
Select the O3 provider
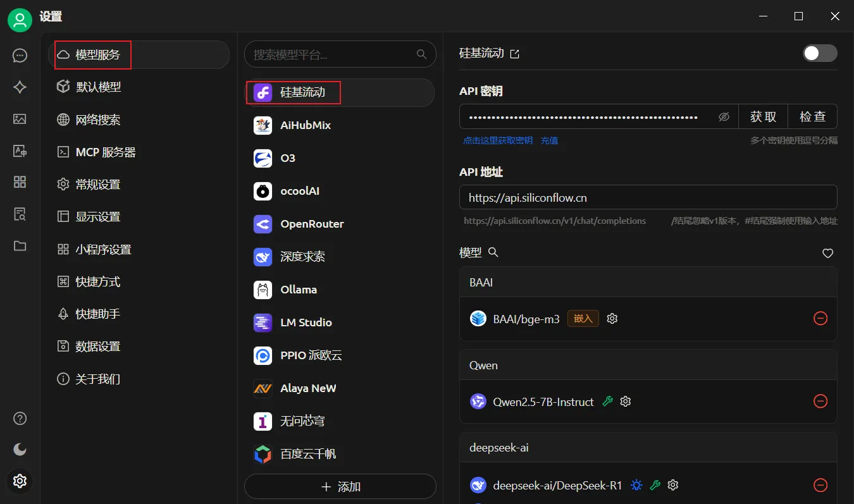[340, 158]
